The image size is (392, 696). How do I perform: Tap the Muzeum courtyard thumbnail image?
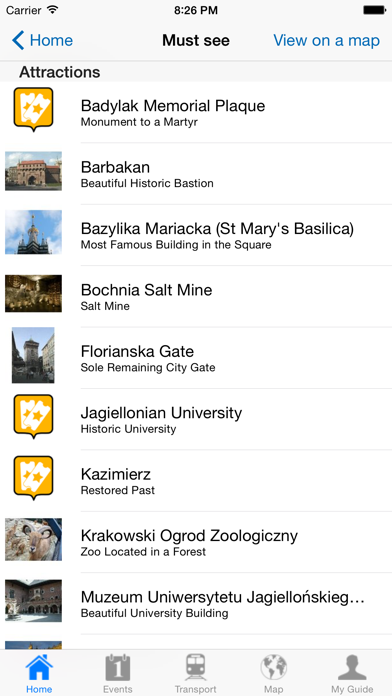33,601
